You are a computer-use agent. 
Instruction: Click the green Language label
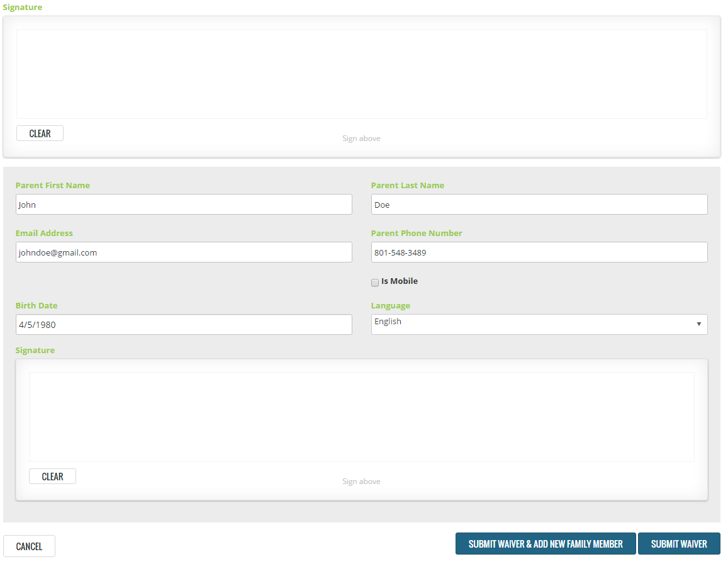(390, 306)
